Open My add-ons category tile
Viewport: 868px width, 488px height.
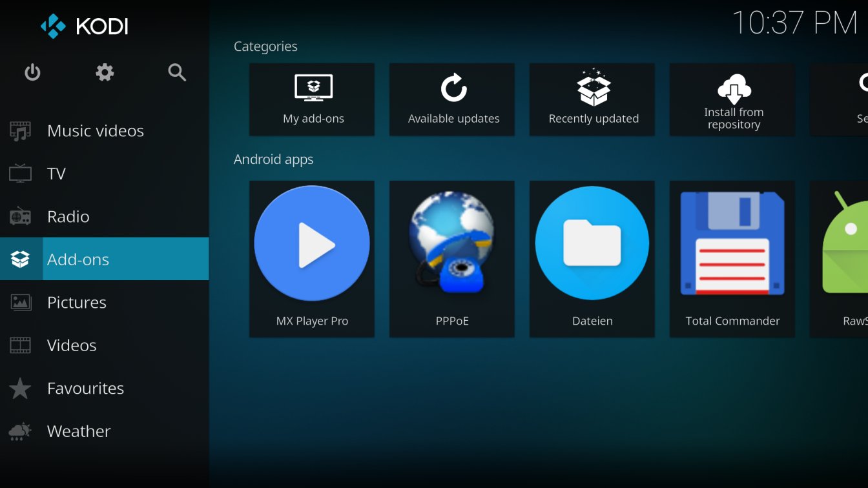tap(312, 99)
